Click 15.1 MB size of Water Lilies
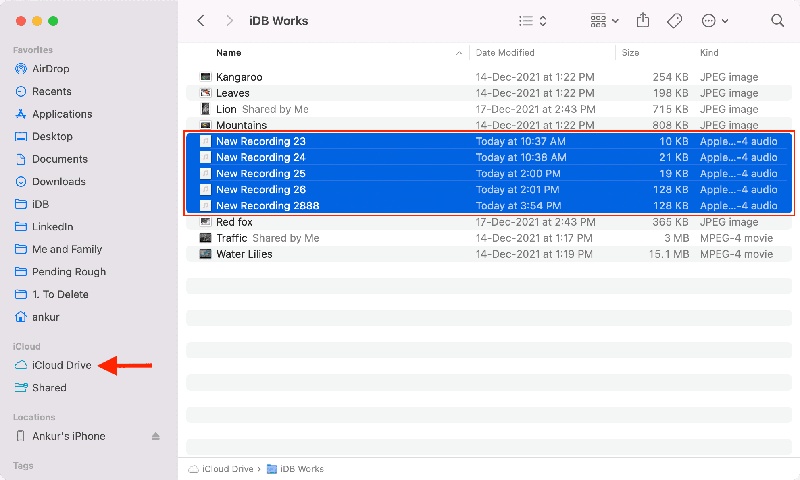The height and width of the screenshot is (480, 800). 668,254
